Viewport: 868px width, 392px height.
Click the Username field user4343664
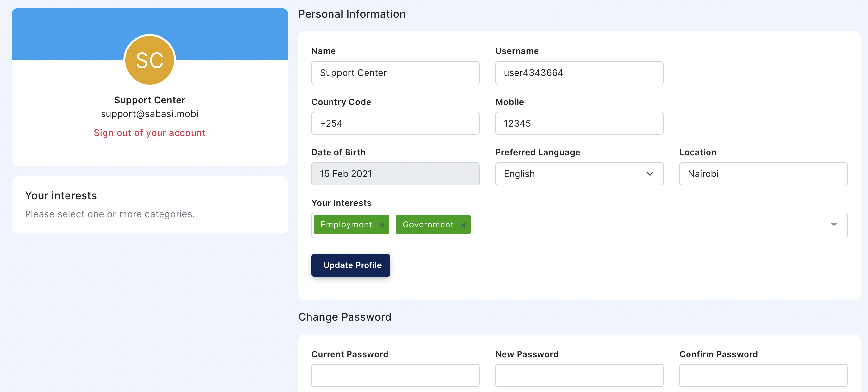click(x=578, y=72)
